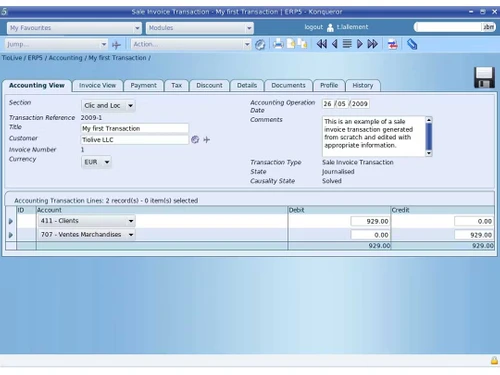Switch to the Discount tab
The image size is (500, 375).
point(209,86)
